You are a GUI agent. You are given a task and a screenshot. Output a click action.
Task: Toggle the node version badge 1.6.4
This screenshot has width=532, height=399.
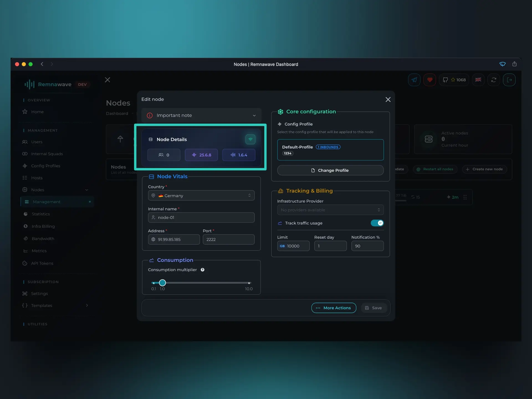(x=239, y=155)
